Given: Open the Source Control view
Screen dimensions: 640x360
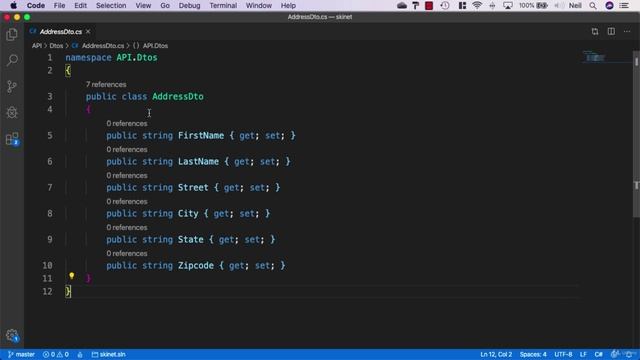Looking at the screenshot, I should point(12,87).
